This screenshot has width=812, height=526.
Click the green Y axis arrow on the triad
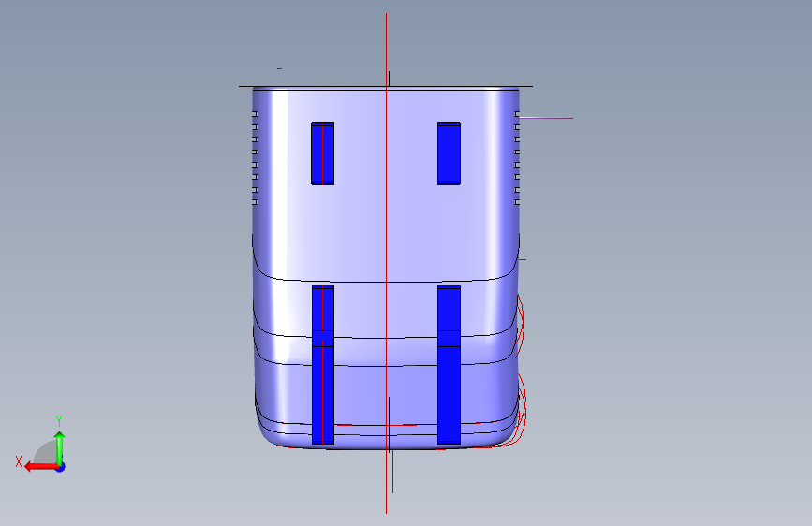click(x=60, y=447)
